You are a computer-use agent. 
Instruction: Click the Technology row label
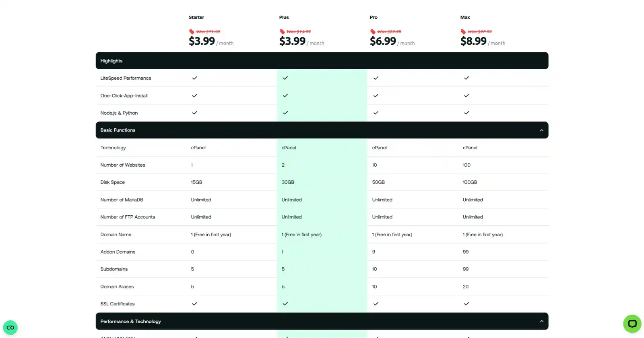[113, 148]
